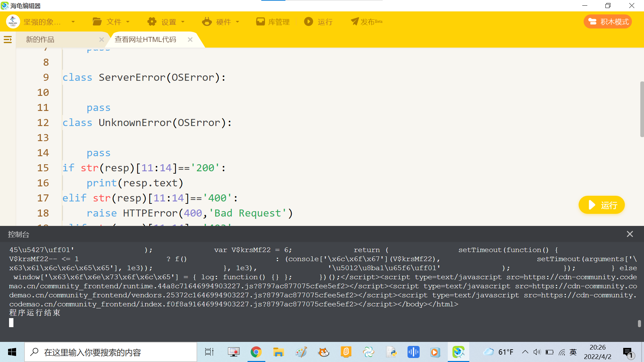Open Task View on taskbar
Image resolution: width=644 pixels, height=362 pixels.
pyautogui.click(x=209, y=352)
